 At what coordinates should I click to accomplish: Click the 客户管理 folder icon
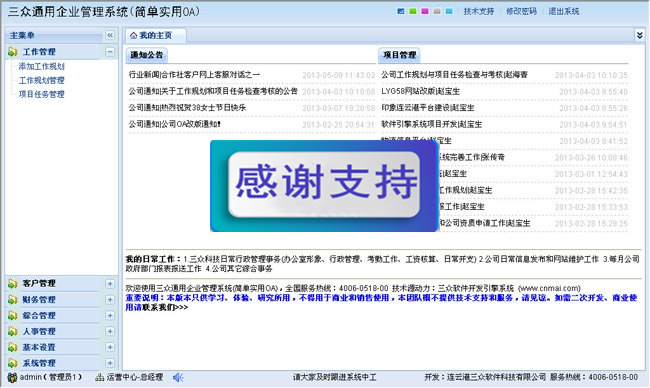point(13,284)
